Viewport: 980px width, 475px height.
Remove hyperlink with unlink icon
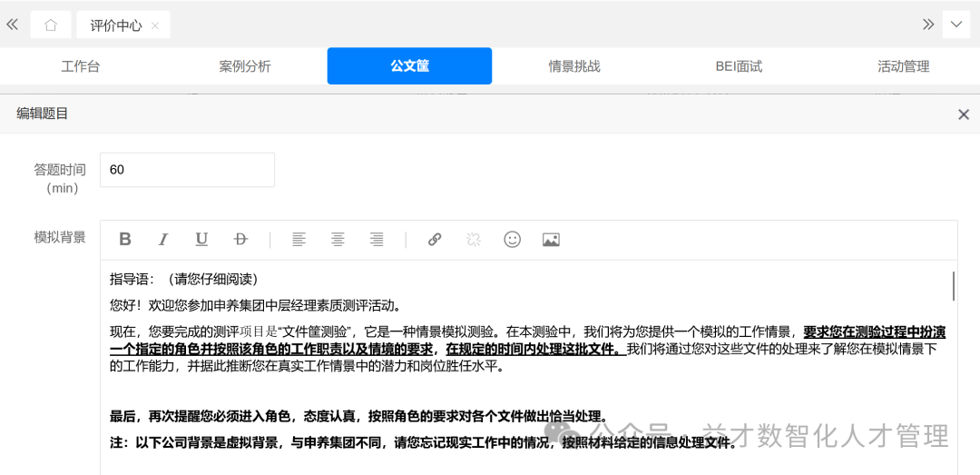click(x=473, y=239)
